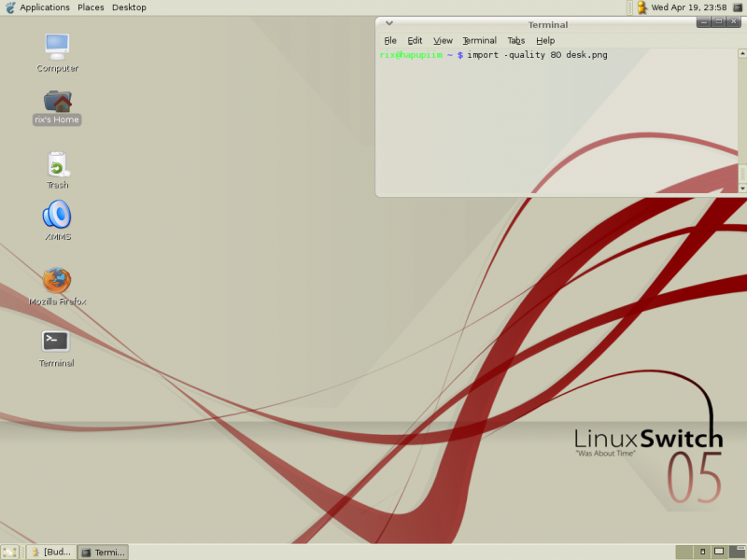Switch to the [Bud... taskbar window button
The width and height of the screenshot is (747, 560).
click(51, 553)
